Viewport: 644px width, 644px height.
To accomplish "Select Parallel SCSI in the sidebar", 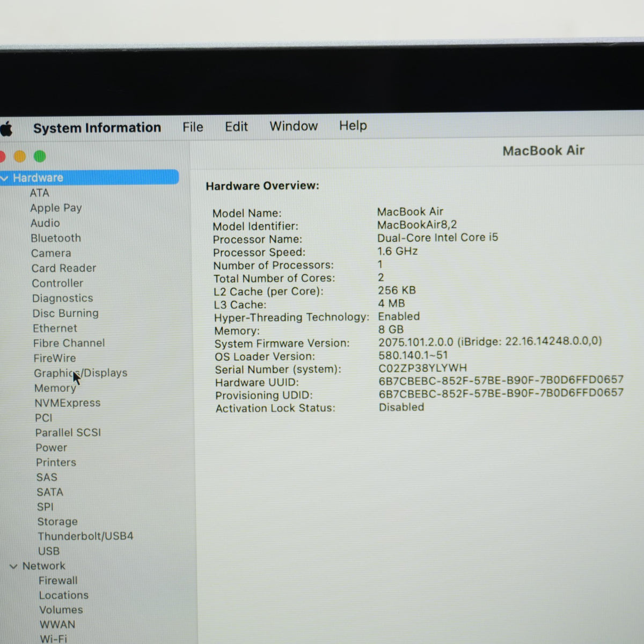I will pyautogui.click(x=68, y=433).
